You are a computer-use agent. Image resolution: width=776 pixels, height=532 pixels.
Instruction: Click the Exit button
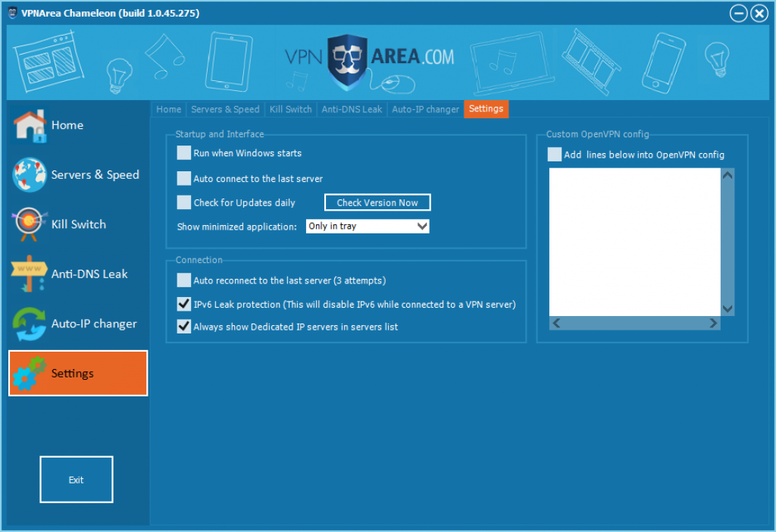pos(77,480)
